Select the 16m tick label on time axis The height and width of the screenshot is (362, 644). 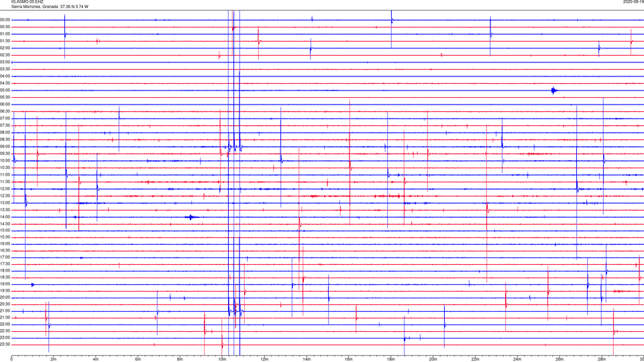coord(349,359)
